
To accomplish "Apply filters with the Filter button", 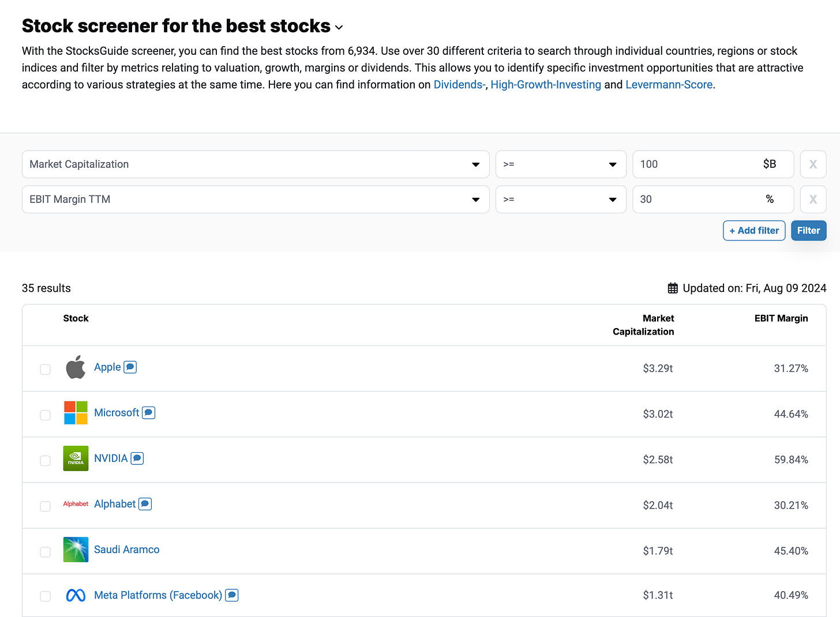I will click(x=808, y=231).
